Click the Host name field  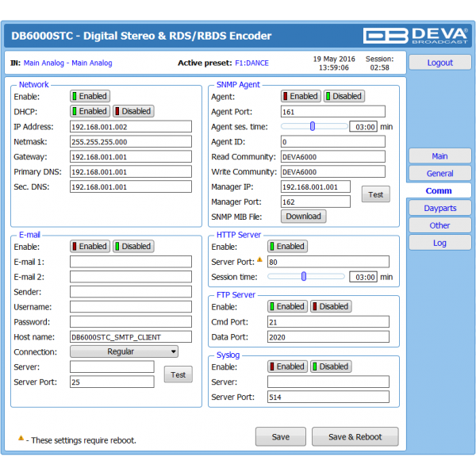tap(131, 336)
